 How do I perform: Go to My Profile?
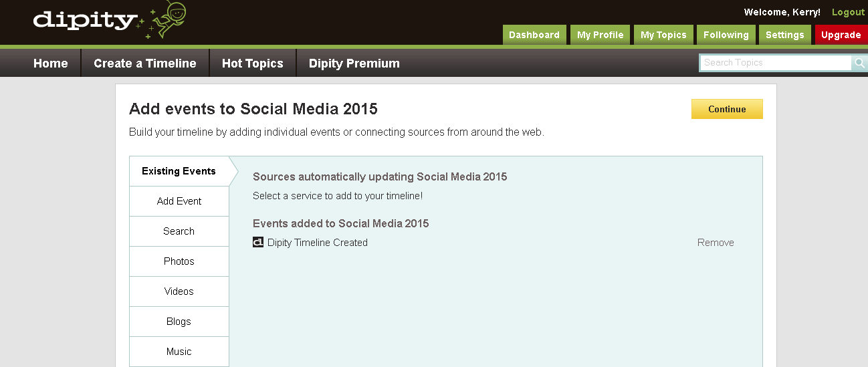(600, 35)
